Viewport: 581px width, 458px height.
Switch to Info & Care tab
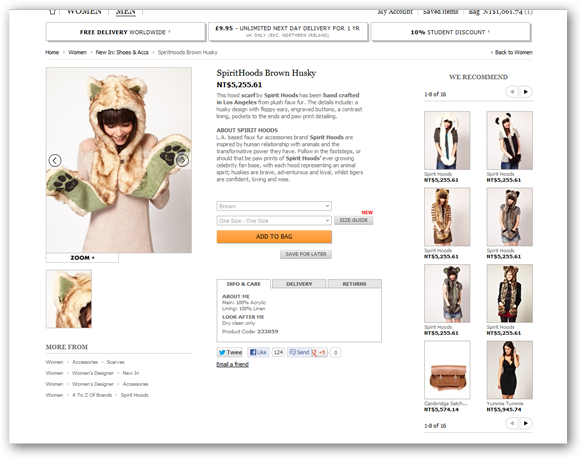pyautogui.click(x=243, y=284)
